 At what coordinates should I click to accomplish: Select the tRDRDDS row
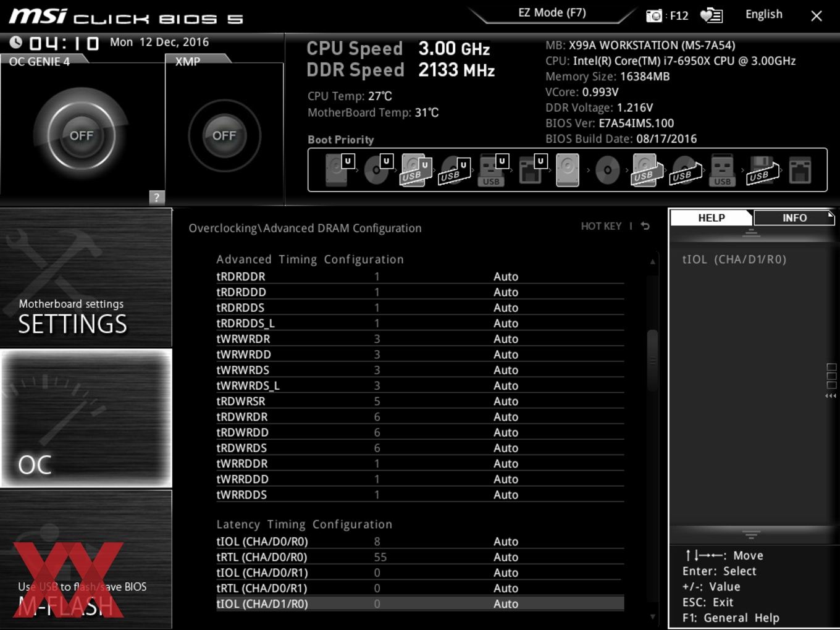coord(420,308)
